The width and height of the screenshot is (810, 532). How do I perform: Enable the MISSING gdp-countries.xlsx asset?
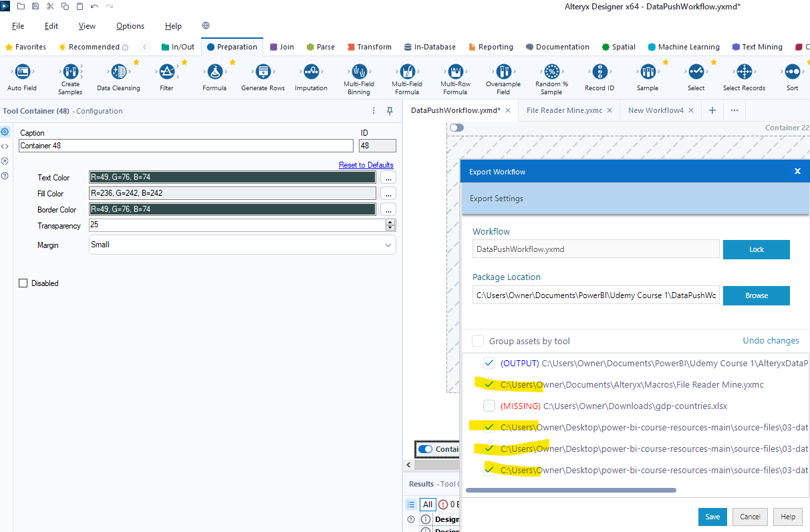click(489, 406)
